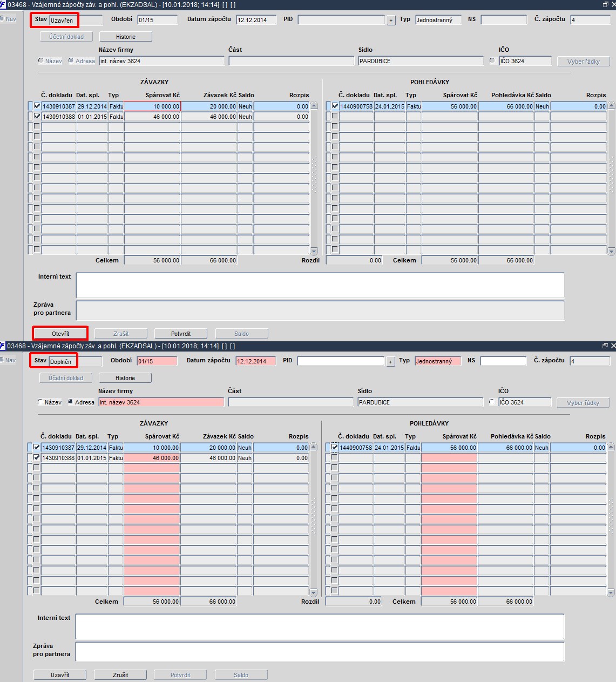The height and width of the screenshot is (682, 616).
Task: Click Období field 01/15 in the Uzavřen form
Action: (x=158, y=20)
